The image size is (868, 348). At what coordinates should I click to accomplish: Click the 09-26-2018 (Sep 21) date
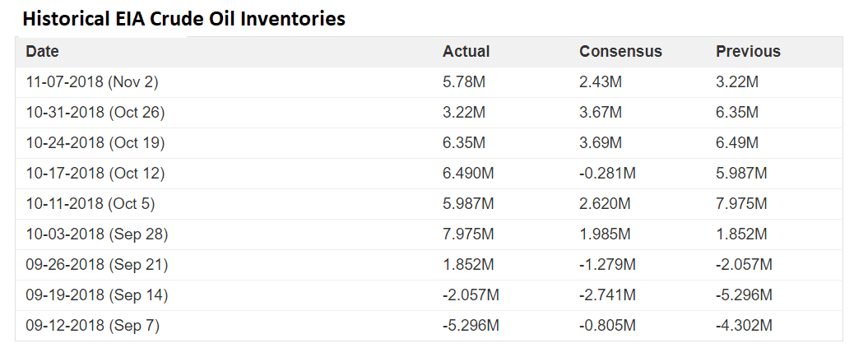click(97, 265)
